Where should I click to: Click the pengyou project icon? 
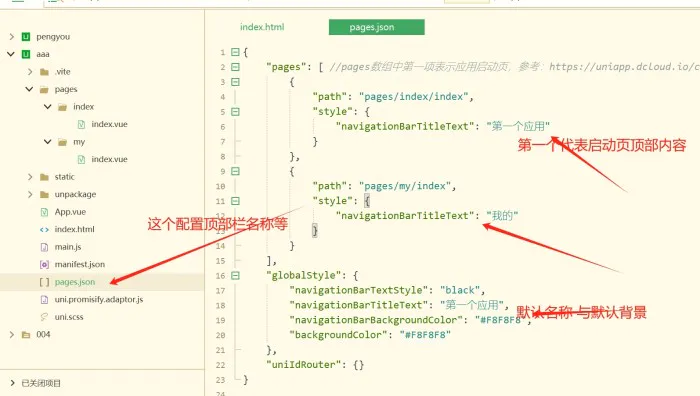coord(26,37)
